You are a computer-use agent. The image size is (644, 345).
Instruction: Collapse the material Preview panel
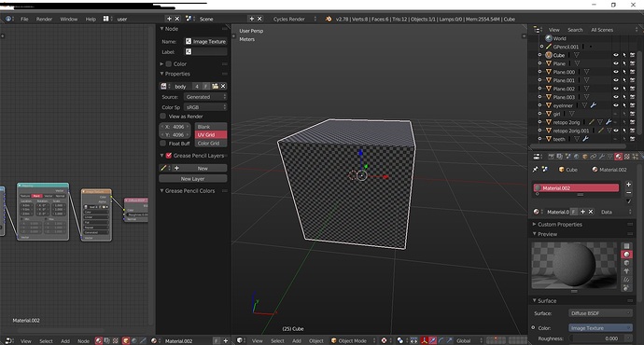[x=535, y=234]
